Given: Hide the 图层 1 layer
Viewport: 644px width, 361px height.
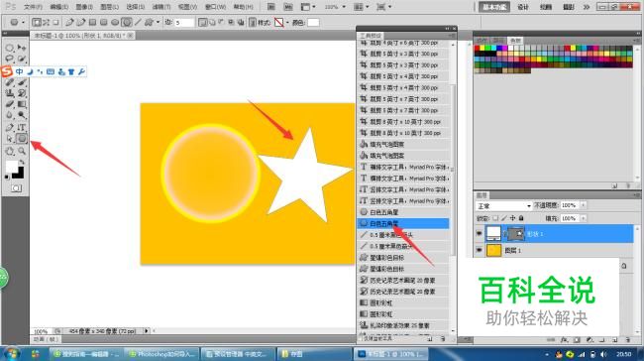Looking at the screenshot, I should 479,250.
